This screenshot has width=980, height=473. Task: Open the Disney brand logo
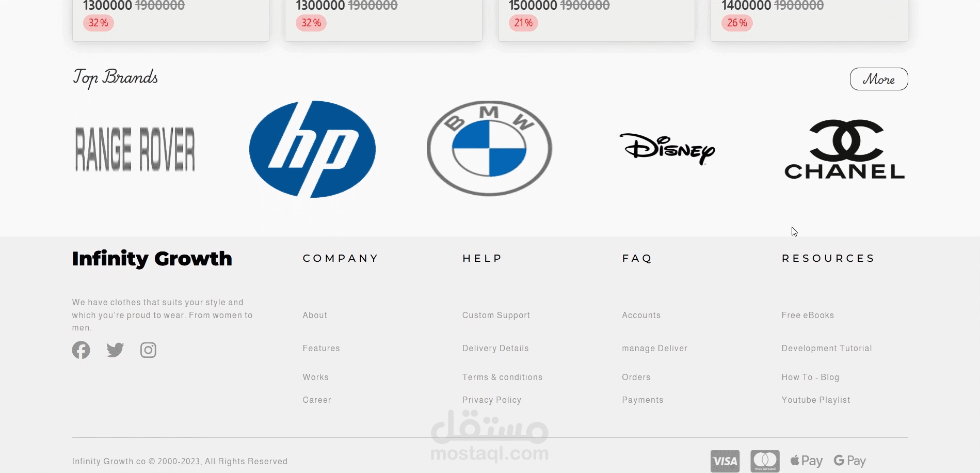(667, 149)
